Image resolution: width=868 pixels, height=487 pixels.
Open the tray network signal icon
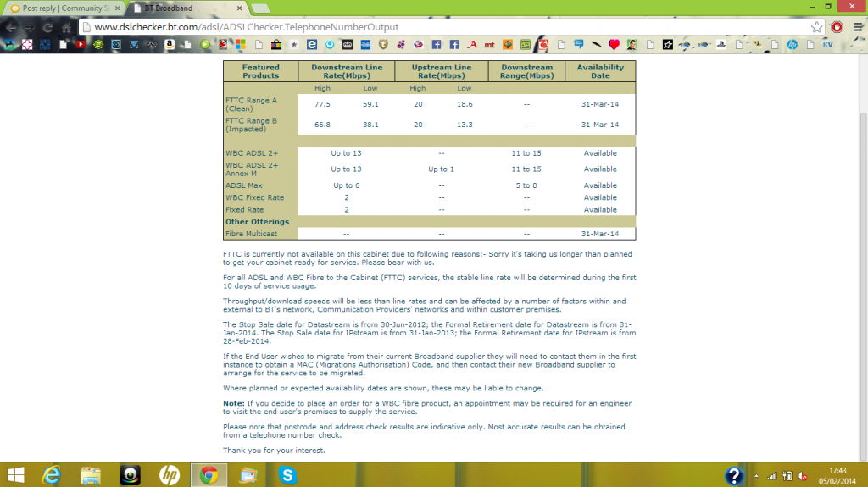[x=771, y=476]
